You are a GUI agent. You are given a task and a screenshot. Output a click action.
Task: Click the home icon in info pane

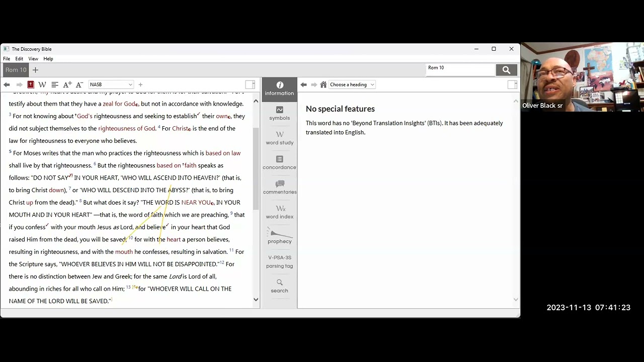pyautogui.click(x=324, y=84)
